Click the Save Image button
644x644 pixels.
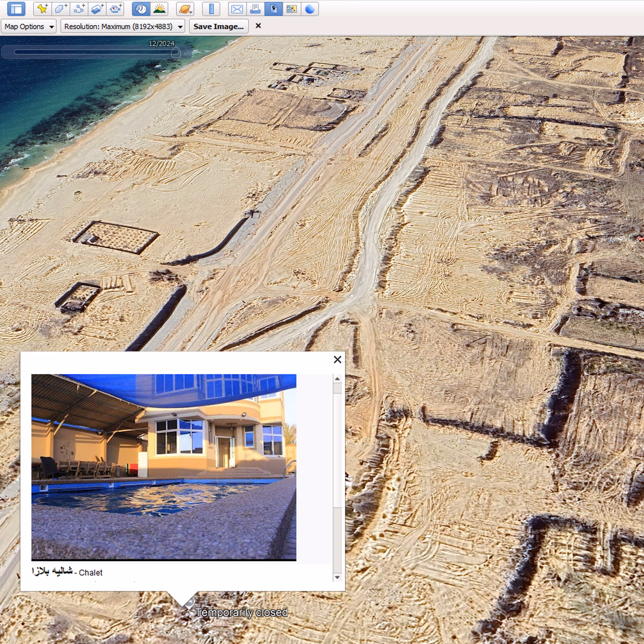point(219,26)
